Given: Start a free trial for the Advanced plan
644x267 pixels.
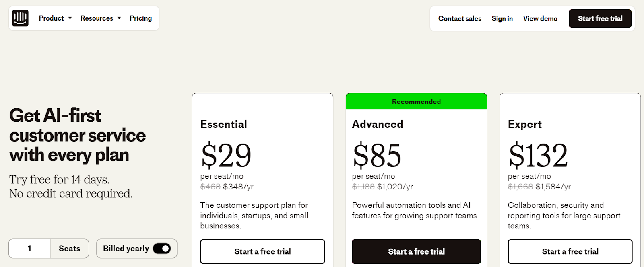Looking at the screenshot, I should tap(416, 251).
